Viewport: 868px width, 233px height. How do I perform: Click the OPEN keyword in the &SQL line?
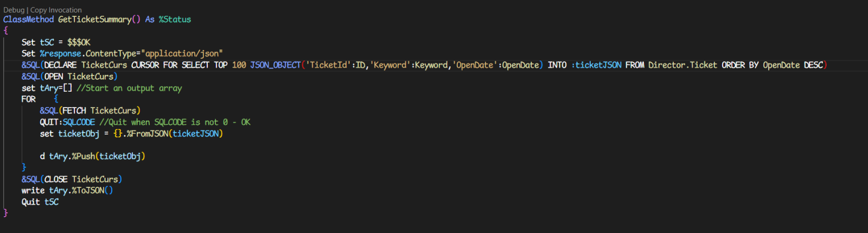[x=53, y=77]
